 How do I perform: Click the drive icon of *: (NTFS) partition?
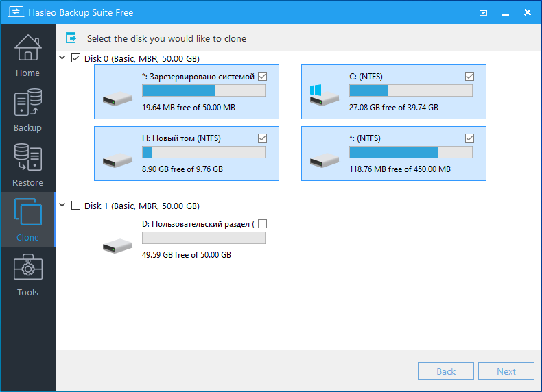(x=325, y=160)
